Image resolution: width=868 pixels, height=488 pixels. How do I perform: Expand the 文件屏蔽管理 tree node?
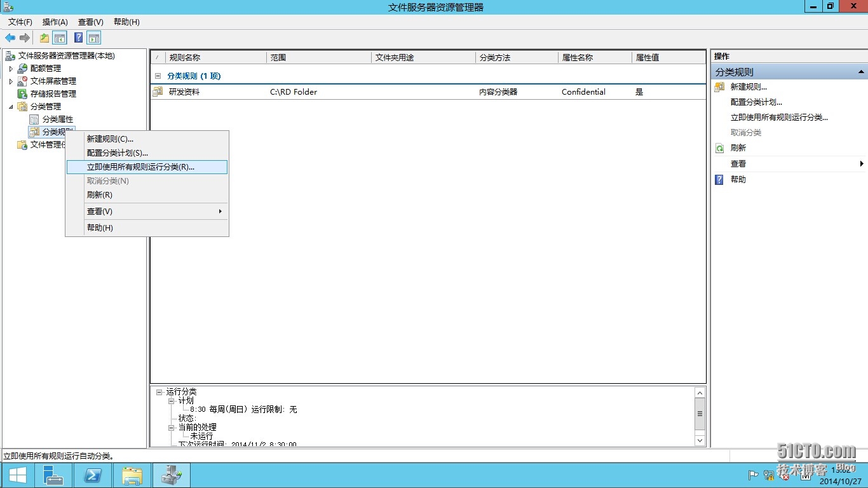point(11,81)
